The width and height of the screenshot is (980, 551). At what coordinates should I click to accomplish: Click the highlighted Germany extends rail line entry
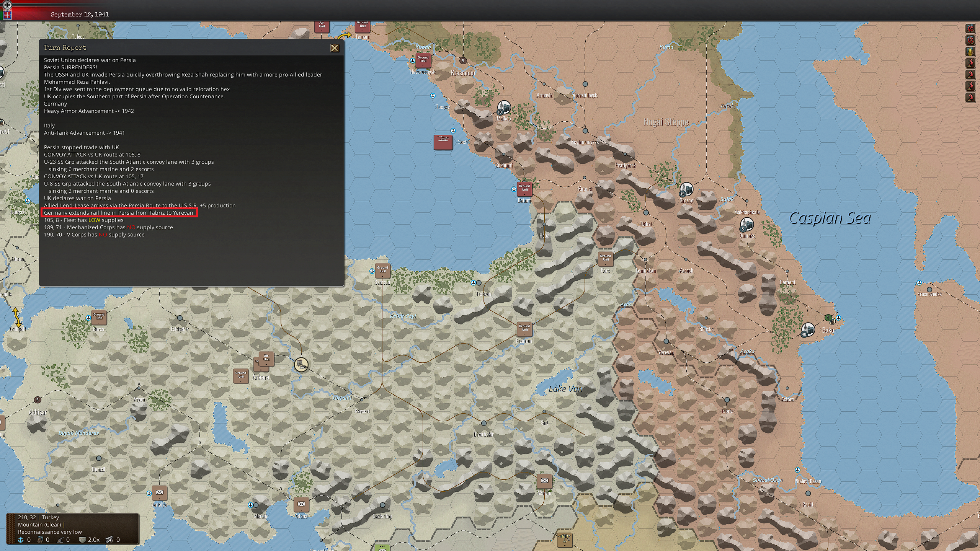119,213
